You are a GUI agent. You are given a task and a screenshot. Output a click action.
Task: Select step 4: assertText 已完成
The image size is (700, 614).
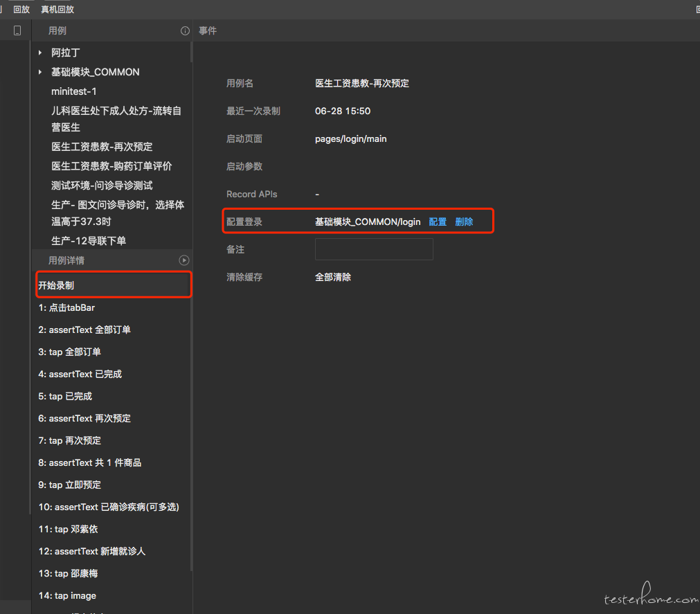80,374
